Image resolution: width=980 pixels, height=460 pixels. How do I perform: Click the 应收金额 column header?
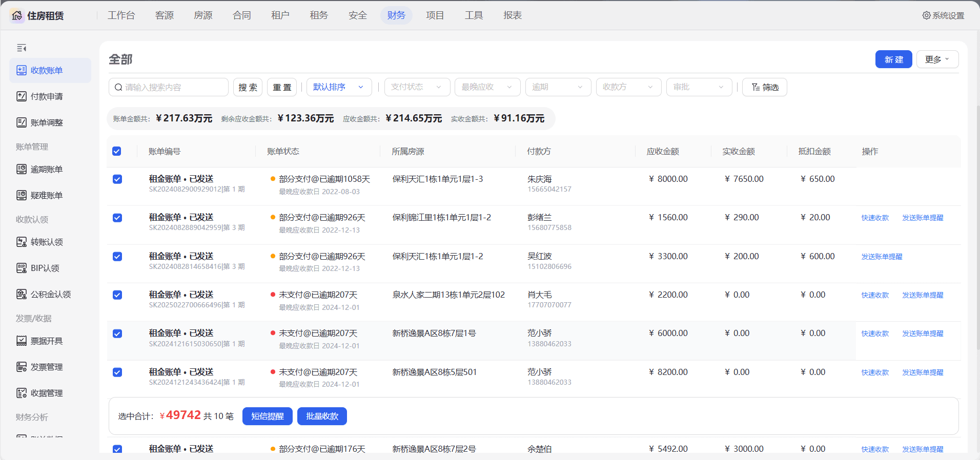(663, 152)
